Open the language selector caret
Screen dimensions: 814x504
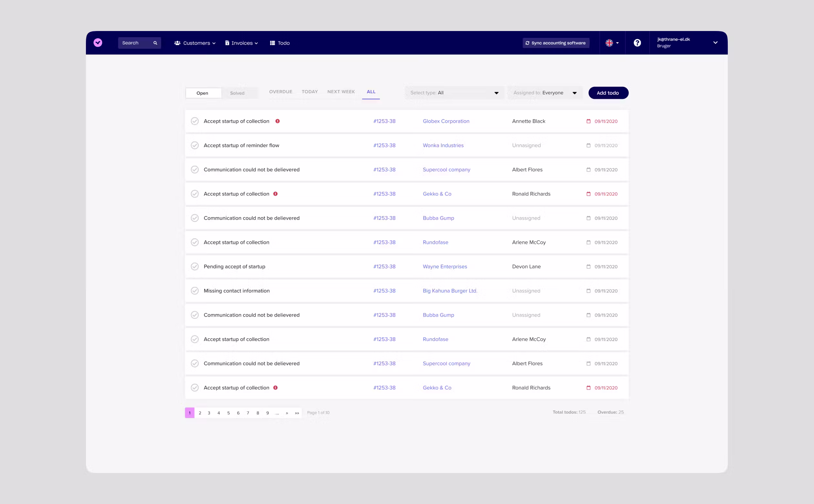pyautogui.click(x=617, y=43)
